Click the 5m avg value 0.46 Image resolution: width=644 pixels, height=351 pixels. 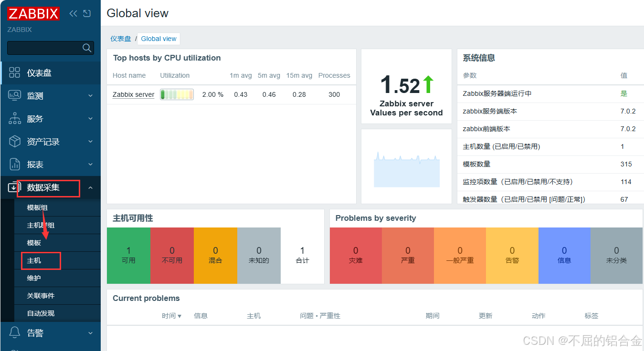pyautogui.click(x=269, y=94)
